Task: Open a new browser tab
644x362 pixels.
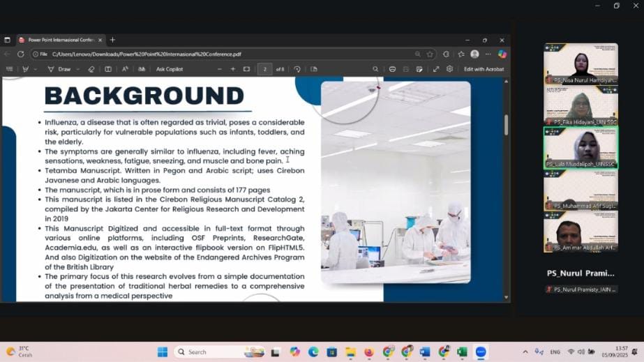Action: pyautogui.click(x=112, y=40)
